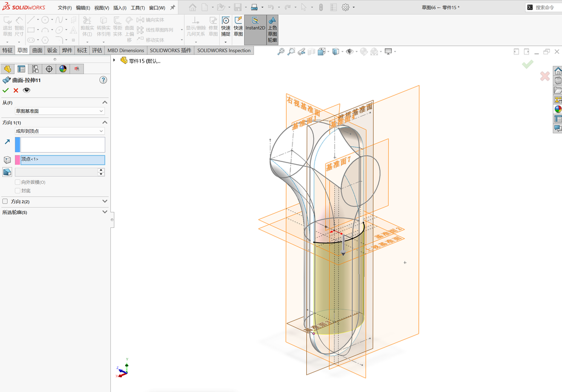Toggle the draft on/off button
This screenshot has width=562, height=392.
pyautogui.click(x=7, y=172)
